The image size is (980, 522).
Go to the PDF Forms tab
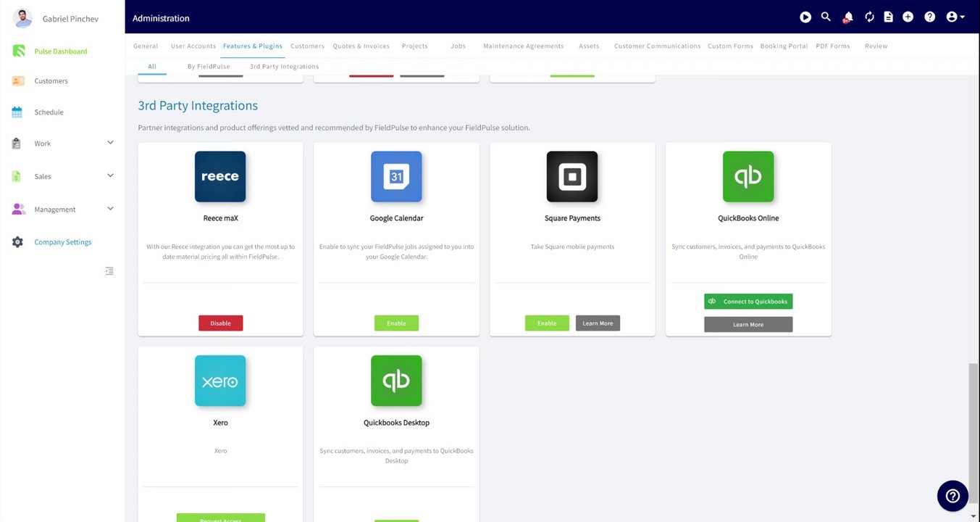coord(833,46)
